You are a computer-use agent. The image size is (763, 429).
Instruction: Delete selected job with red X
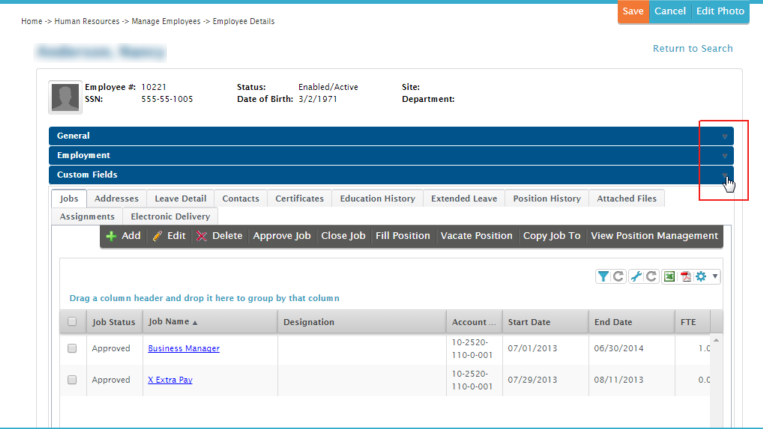[219, 236]
